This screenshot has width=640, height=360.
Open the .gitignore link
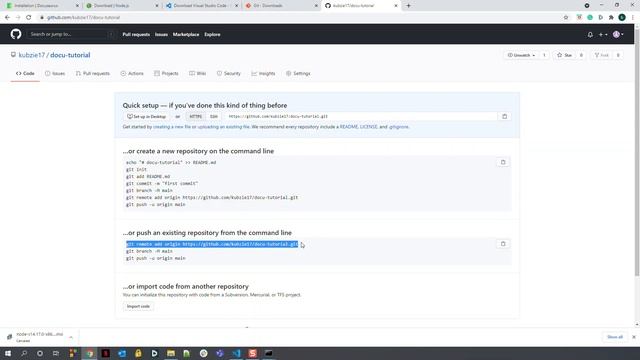pos(399,127)
